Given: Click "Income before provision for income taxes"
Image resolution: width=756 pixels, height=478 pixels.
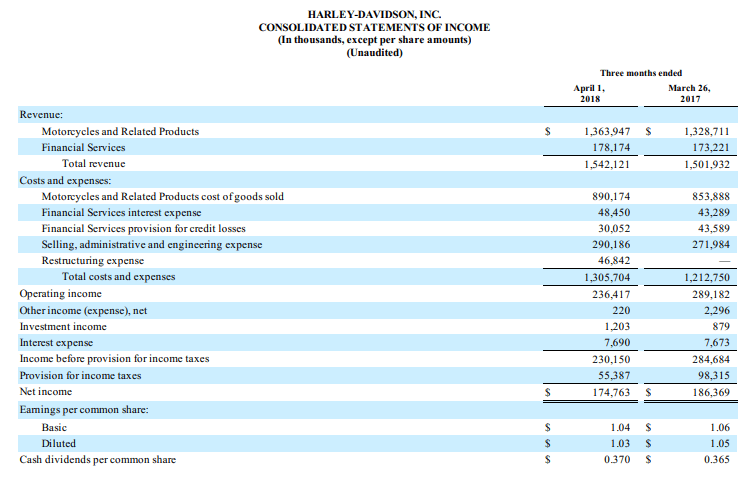Looking at the screenshot, I should (114, 358).
